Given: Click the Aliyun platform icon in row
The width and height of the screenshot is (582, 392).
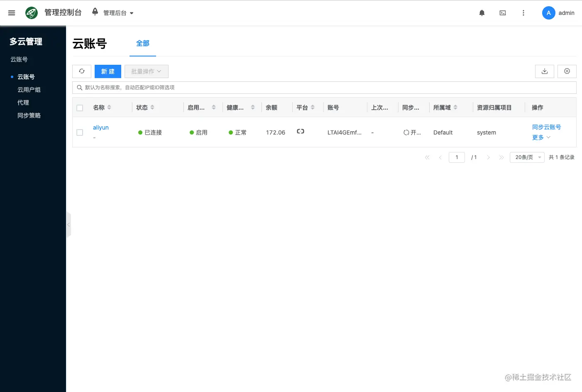Looking at the screenshot, I should click(301, 131).
